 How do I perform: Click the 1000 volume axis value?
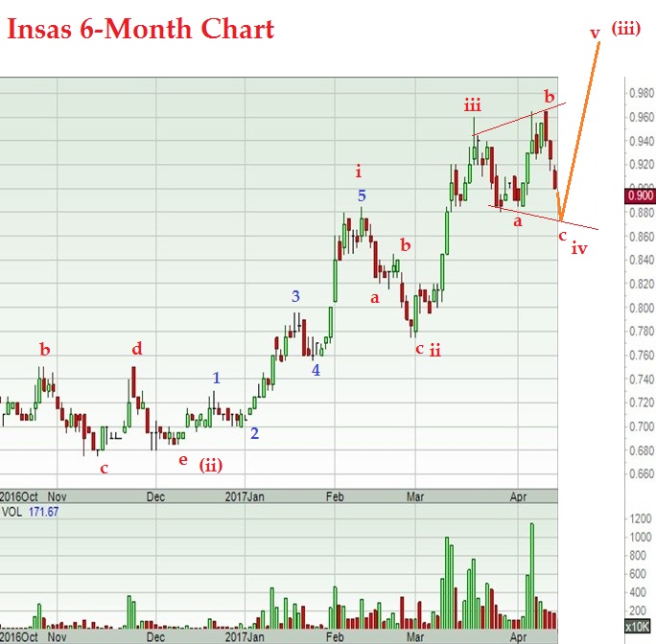(x=641, y=538)
